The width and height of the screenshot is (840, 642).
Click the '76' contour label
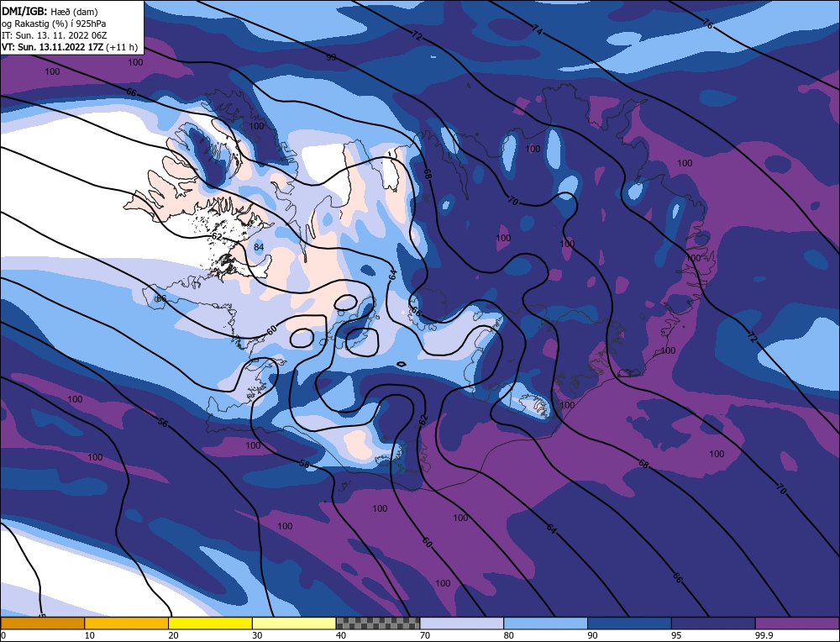pos(707,24)
